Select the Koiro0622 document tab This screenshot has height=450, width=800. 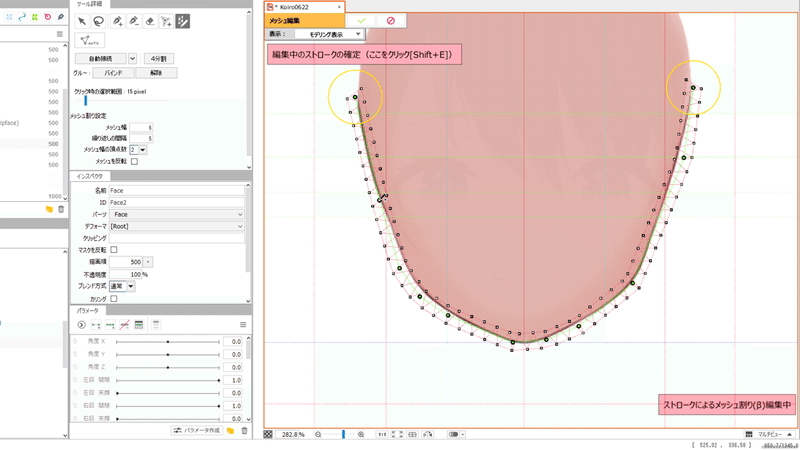[305, 7]
